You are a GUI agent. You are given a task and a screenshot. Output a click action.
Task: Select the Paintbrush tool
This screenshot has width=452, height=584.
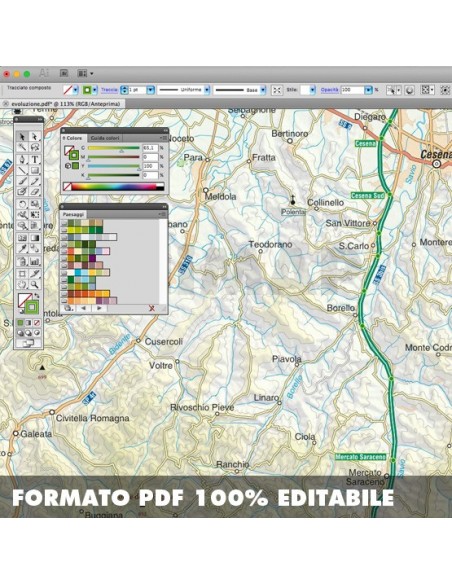[x=22, y=181]
